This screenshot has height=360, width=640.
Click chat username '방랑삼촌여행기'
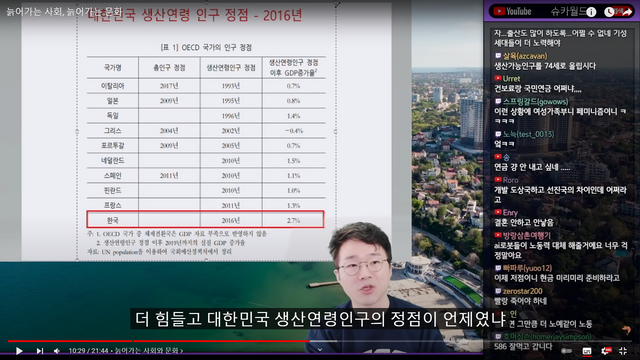[x=527, y=236]
